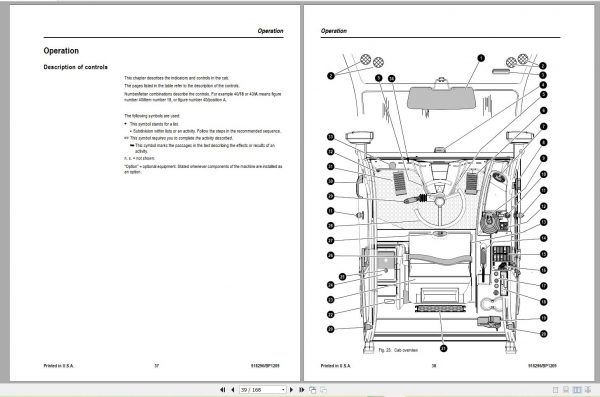The width and height of the screenshot is (600, 397).
Task: Click page number 37 in the footer
Action: (x=157, y=366)
